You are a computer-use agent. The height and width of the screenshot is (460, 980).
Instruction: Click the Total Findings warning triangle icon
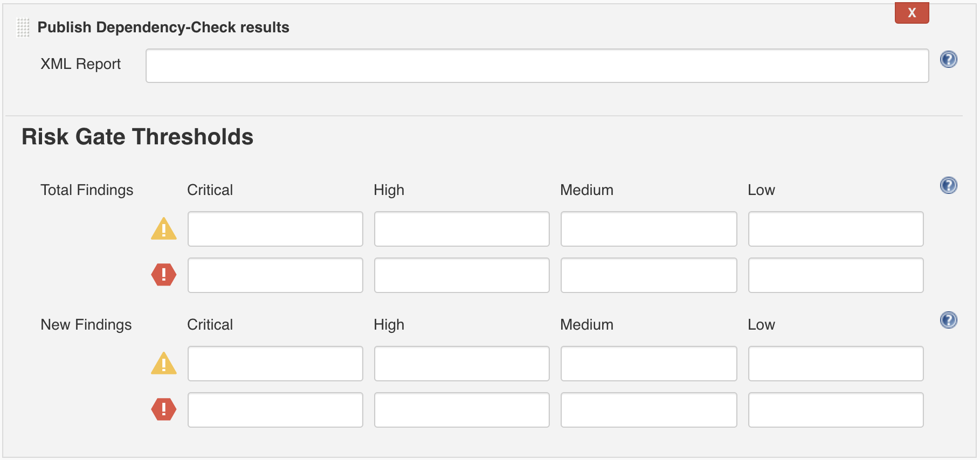(163, 228)
